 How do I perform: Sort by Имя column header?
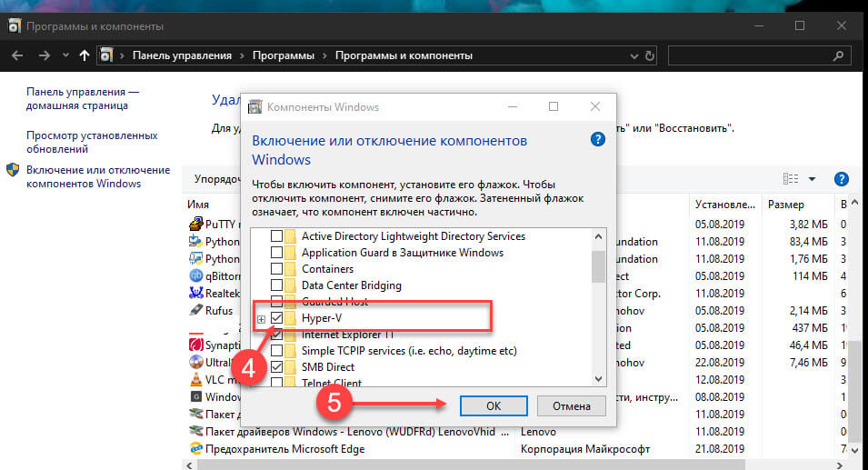(198, 205)
